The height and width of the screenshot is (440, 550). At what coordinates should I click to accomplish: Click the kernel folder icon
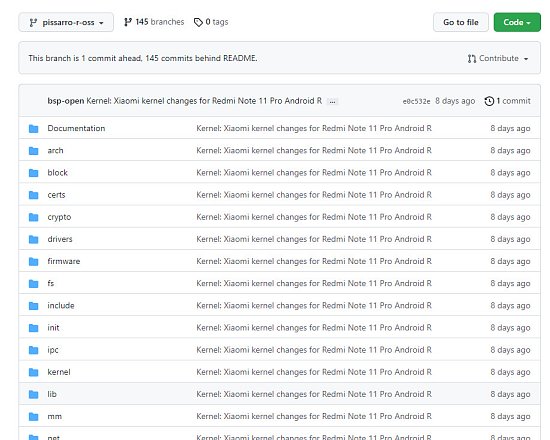click(x=34, y=372)
